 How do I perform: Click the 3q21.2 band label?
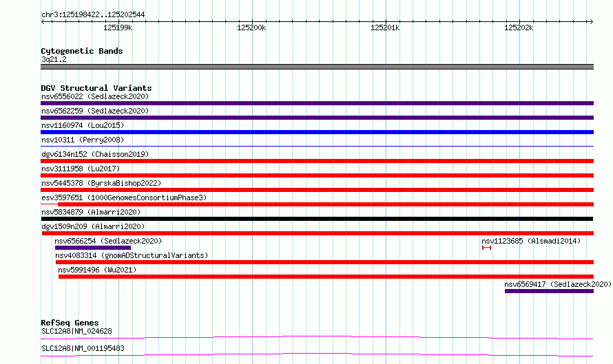[54, 60]
